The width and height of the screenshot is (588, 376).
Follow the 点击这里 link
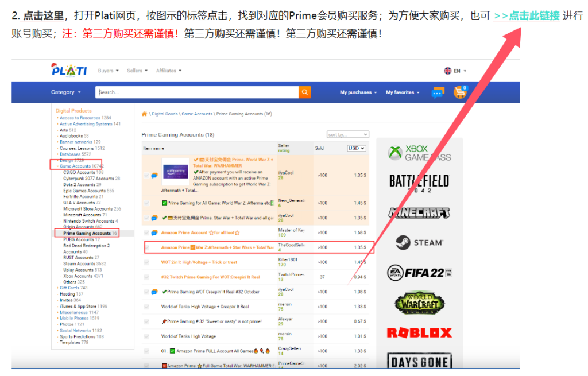(x=44, y=15)
